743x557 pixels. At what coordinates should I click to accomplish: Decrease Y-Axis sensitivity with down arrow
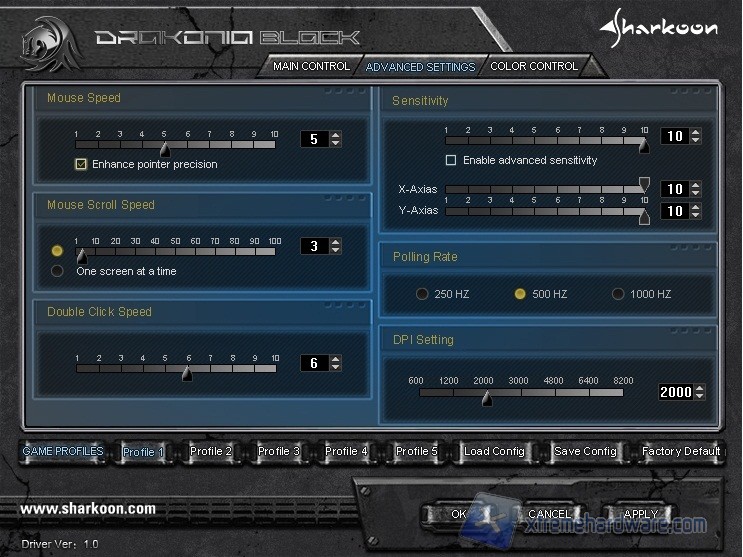click(695, 216)
